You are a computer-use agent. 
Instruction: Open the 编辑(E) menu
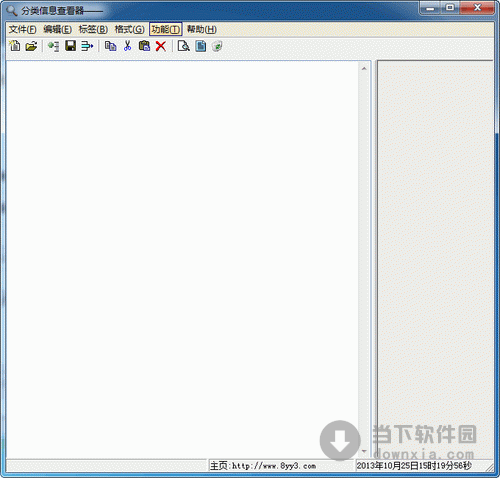tap(57, 29)
